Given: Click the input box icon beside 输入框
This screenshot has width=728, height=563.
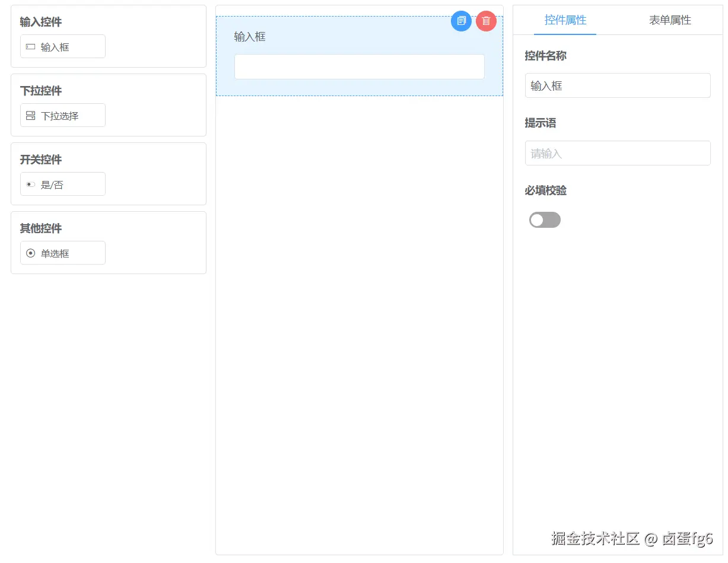Looking at the screenshot, I should pos(30,46).
